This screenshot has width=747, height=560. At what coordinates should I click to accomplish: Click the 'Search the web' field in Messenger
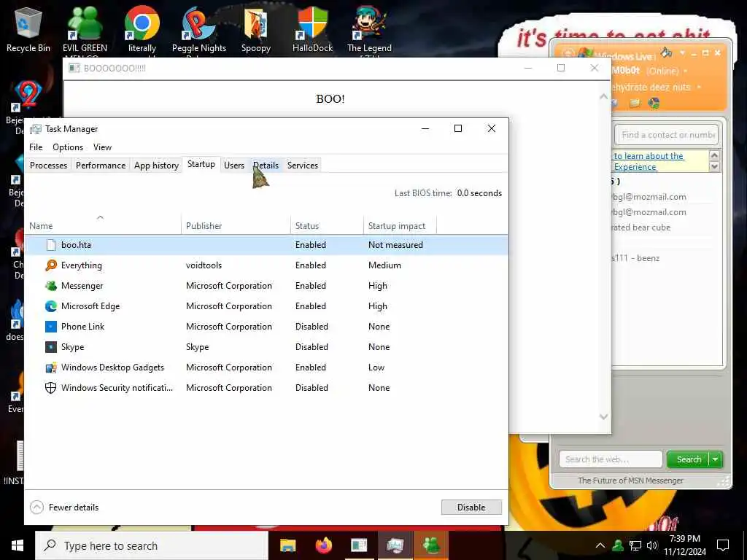(x=611, y=459)
